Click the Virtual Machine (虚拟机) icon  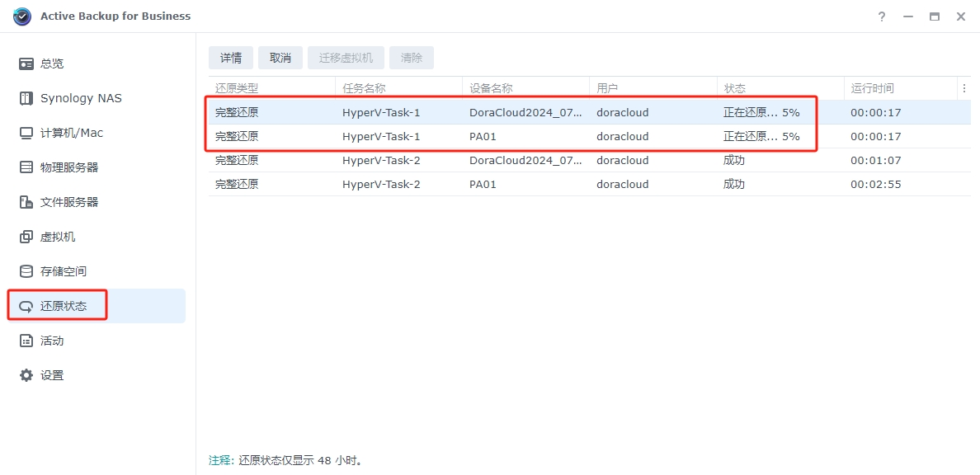pyautogui.click(x=26, y=237)
